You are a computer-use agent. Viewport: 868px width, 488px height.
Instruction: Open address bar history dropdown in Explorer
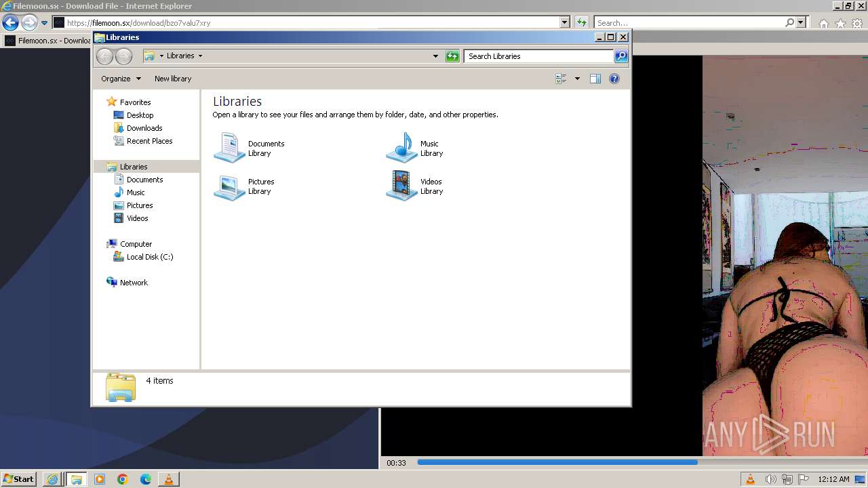click(435, 56)
